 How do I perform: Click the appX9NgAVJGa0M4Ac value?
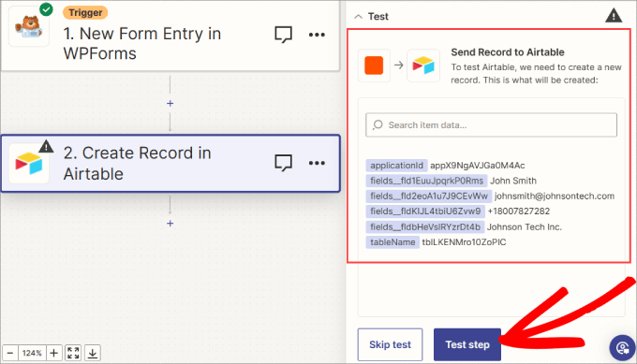coord(478,166)
